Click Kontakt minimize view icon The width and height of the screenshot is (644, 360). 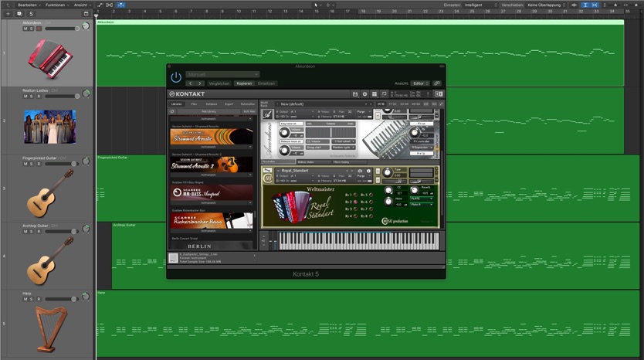tap(384, 94)
